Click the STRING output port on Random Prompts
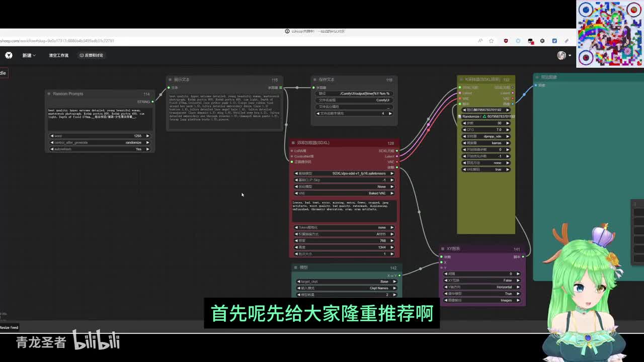 pyautogui.click(x=152, y=102)
